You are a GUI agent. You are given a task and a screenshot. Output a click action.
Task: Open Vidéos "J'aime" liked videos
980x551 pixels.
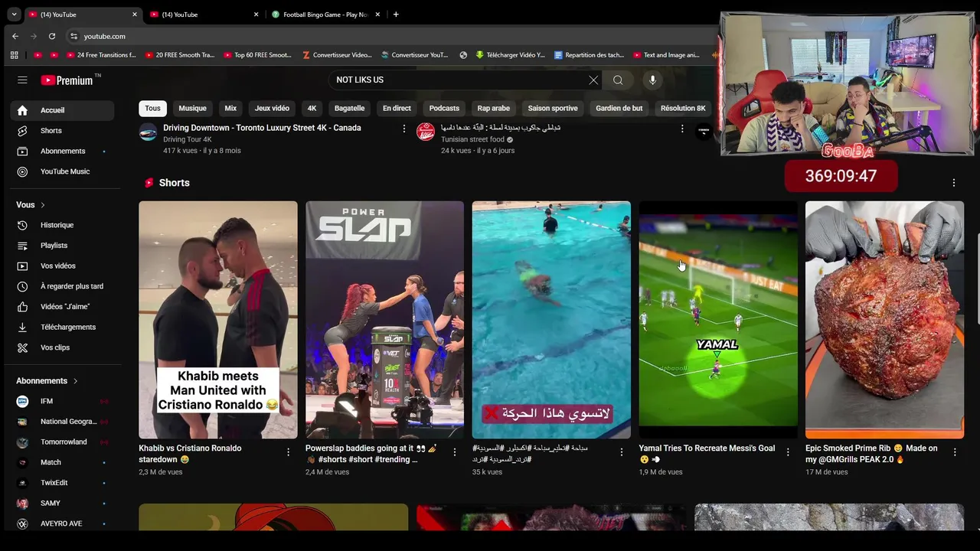(x=63, y=307)
